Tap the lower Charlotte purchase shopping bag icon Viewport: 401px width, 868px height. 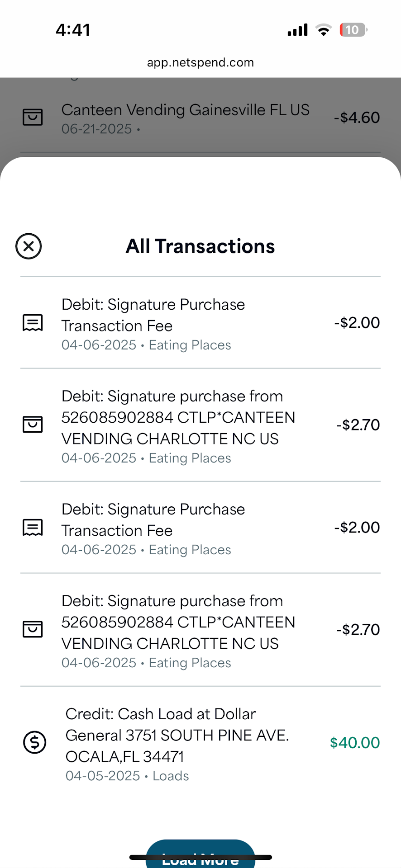(x=33, y=629)
